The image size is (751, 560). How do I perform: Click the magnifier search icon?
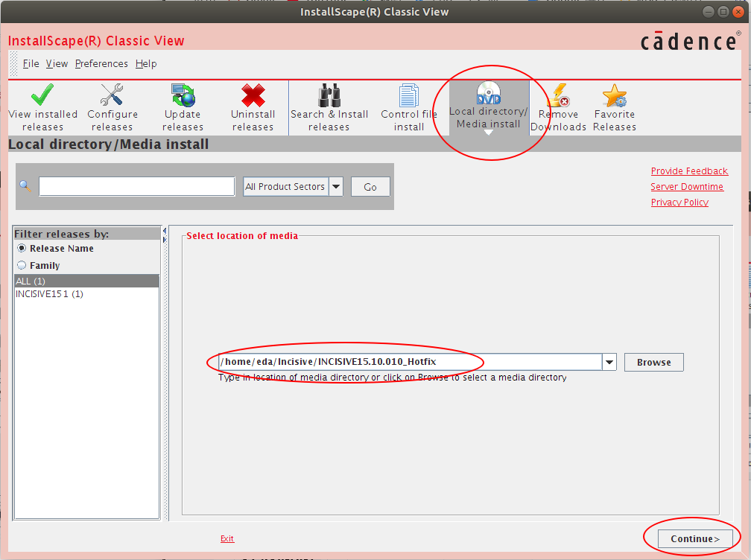tap(25, 186)
